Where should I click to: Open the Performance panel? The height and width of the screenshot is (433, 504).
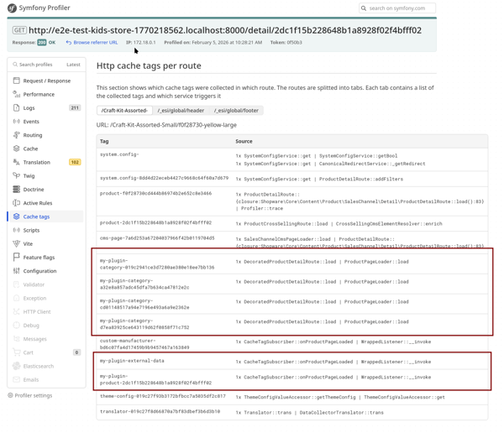click(x=46, y=94)
